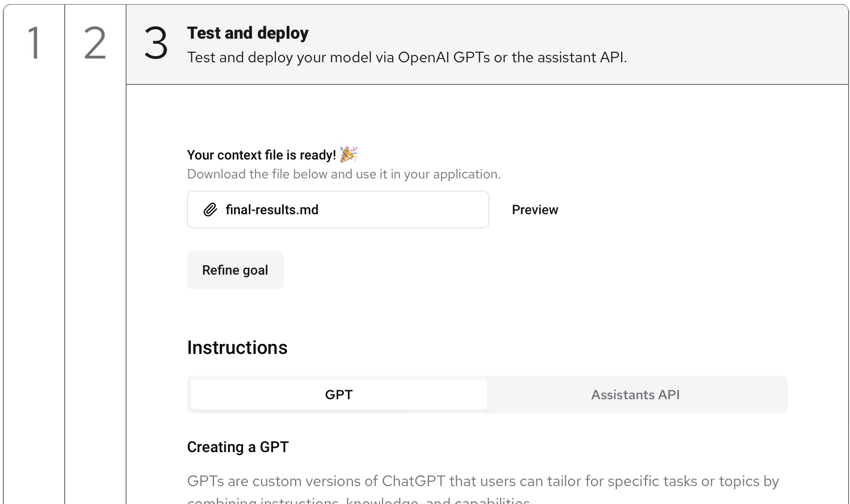The width and height of the screenshot is (850, 504).
Task: Click the paragraph describing custom GPTs
Action: click(x=483, y=481)
